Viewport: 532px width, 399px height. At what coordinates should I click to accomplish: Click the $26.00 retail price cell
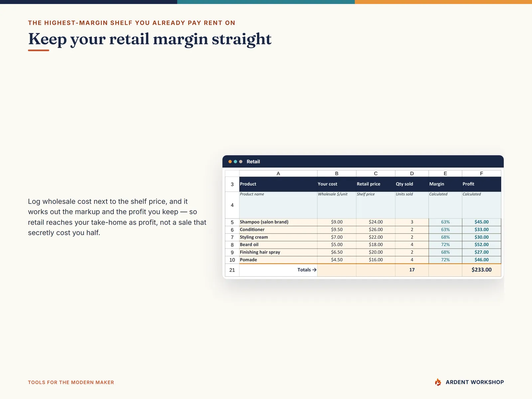click(x=376, y=230)
